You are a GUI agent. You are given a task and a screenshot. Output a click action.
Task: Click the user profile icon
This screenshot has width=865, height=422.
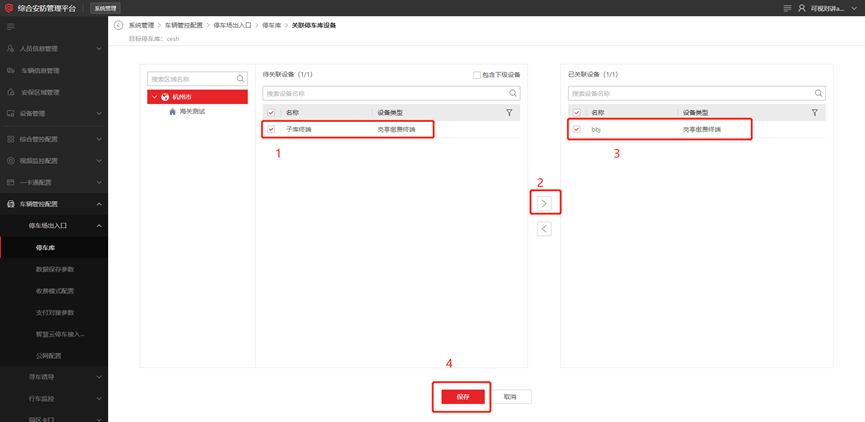tap(802, 8)
